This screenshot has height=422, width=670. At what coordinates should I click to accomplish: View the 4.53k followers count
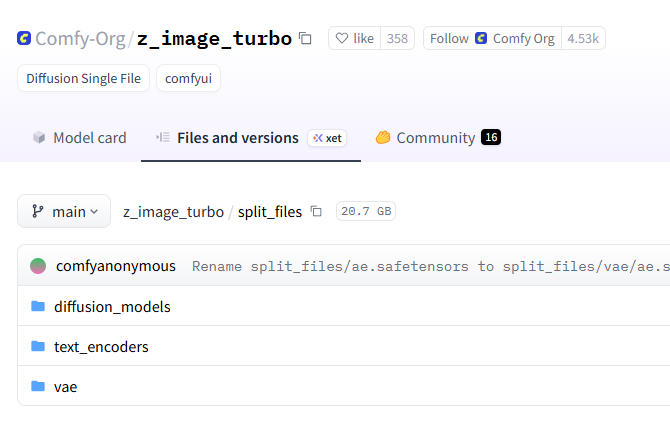(x=583, y=38)
